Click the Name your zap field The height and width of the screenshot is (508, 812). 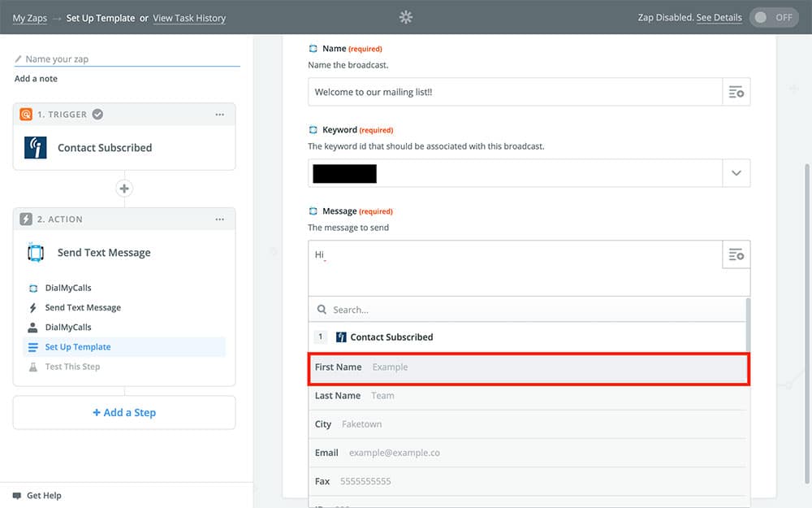tap(130, 59)
